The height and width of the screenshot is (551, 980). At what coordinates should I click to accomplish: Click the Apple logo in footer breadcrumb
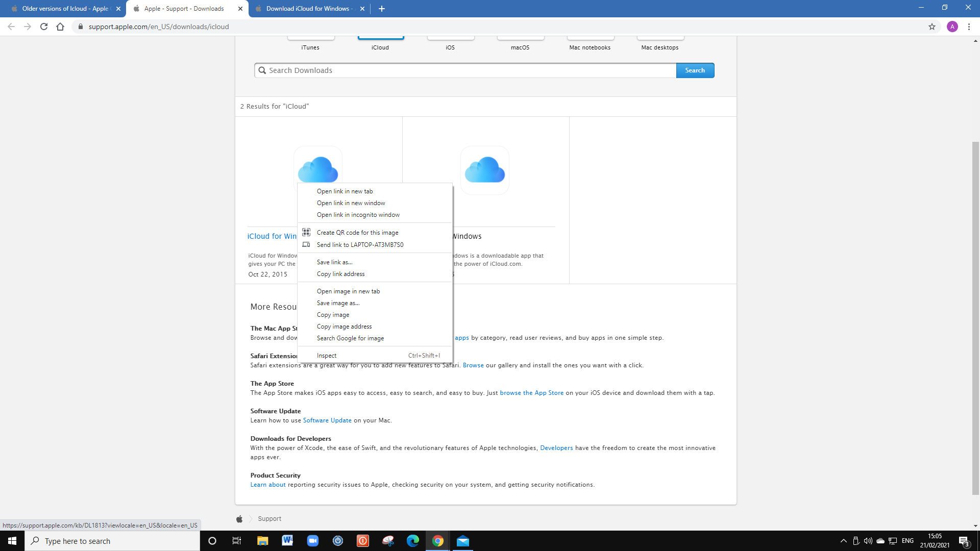239,519
